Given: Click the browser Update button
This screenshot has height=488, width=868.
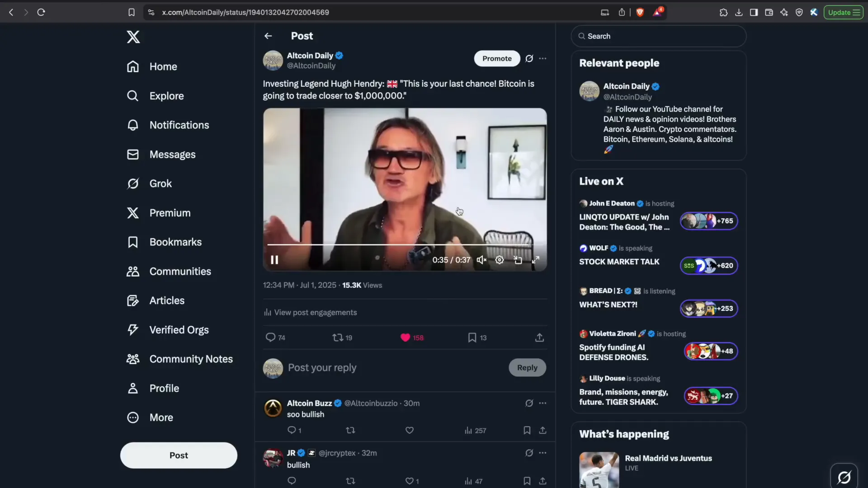Looking at the screenshot, I should pyautogui.click(x=843, y=12).
